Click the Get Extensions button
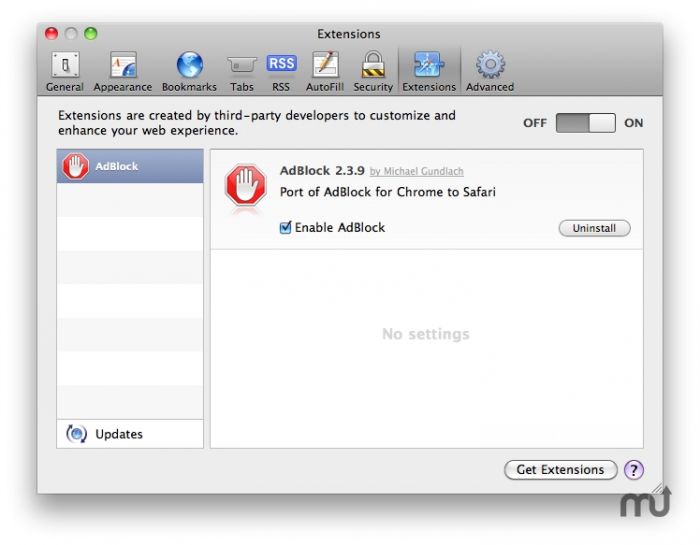 click(560, 470)
